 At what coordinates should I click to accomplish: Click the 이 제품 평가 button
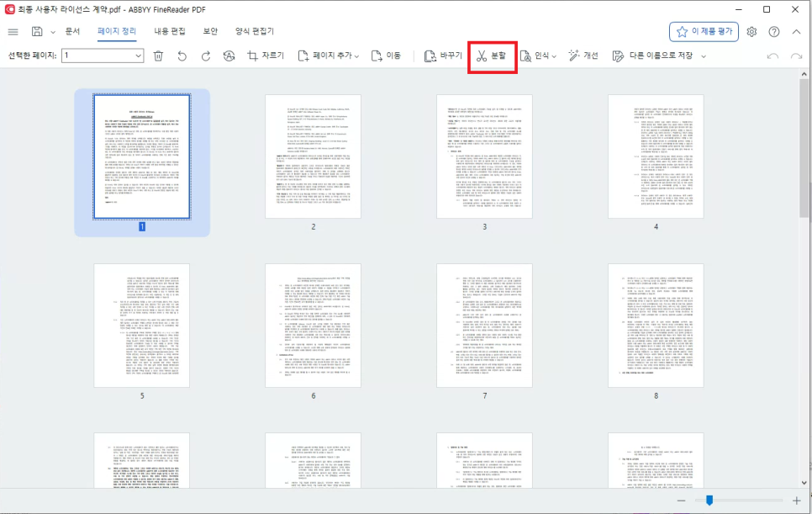pyautogui.click(x=704, y=32)
